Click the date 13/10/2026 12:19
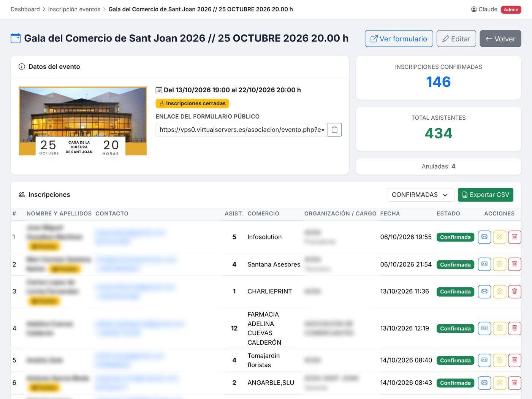Viewport: 532px width, 399px height. (405, 328)
